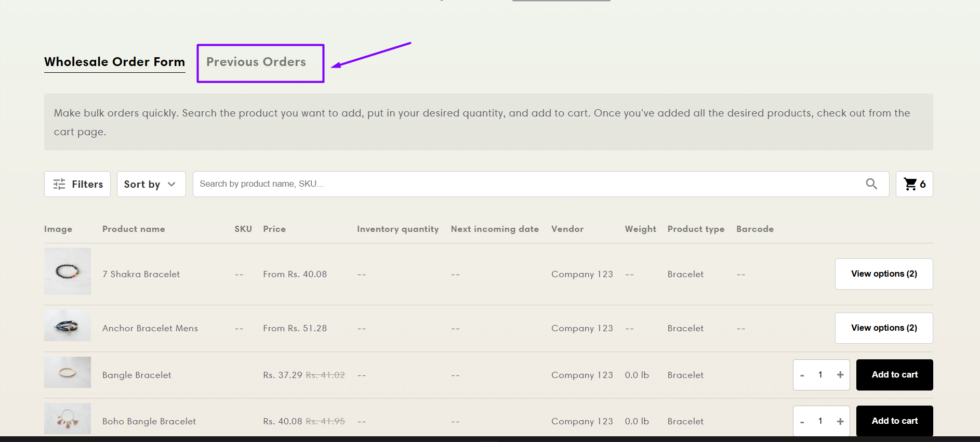Click the Boho Bangle Bracelet product name

tap(149, 421)
